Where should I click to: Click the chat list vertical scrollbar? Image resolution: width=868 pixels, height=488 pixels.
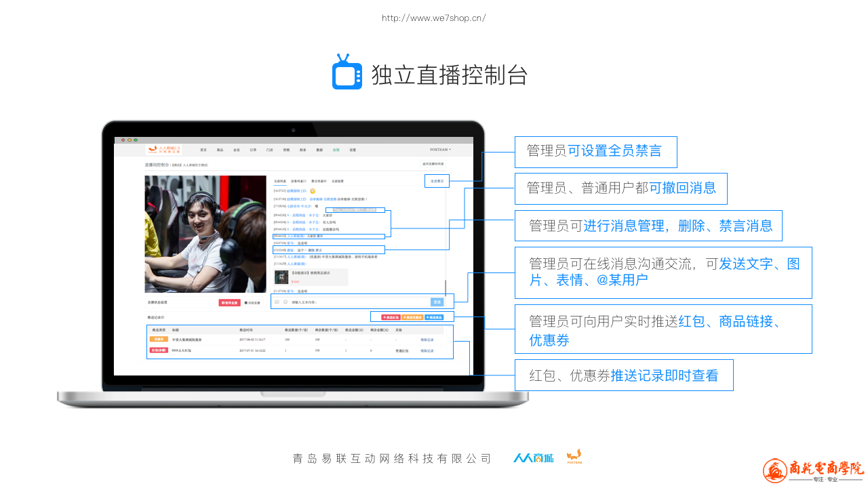pos(446,288)
